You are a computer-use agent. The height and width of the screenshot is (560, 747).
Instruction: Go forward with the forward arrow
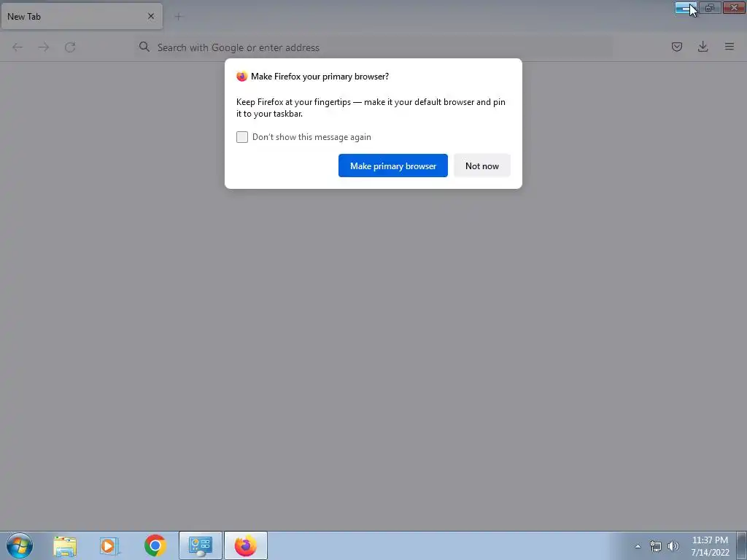(x=43, y=47)
